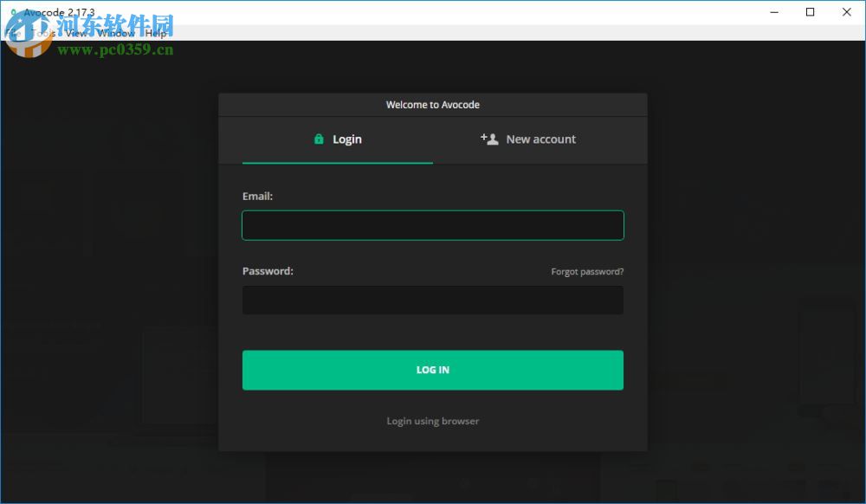Open the File menu
The height and width of the screenshot is (504, 866).
[x=13, y=33]
